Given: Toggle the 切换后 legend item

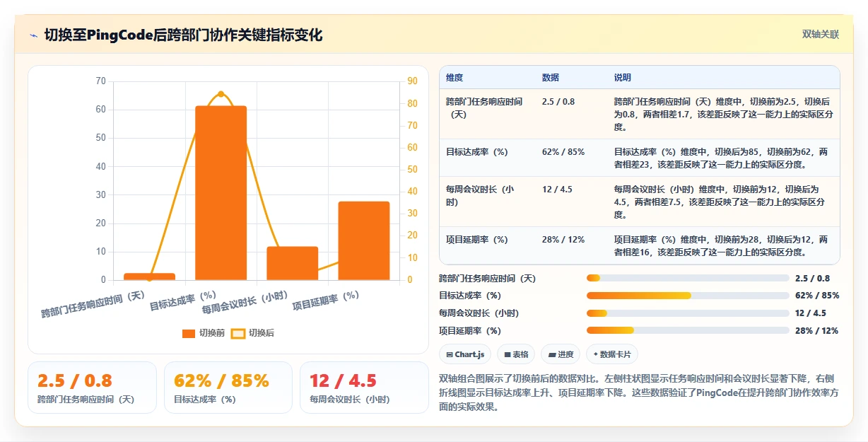Looking at the screenshot, I should click(253, 333).
